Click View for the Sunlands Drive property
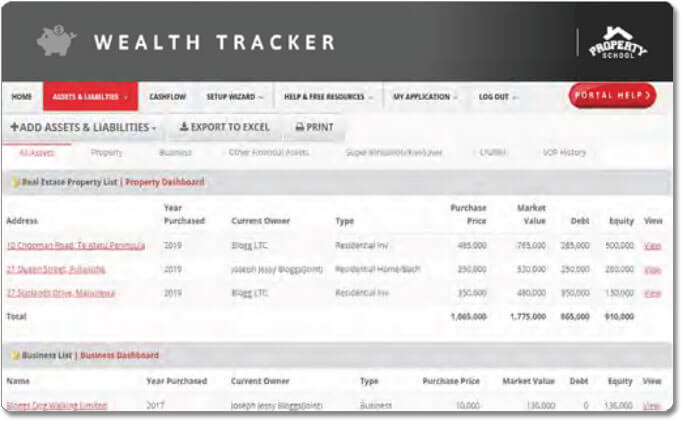This screenshot has width=684, height=422. (652, 293)
